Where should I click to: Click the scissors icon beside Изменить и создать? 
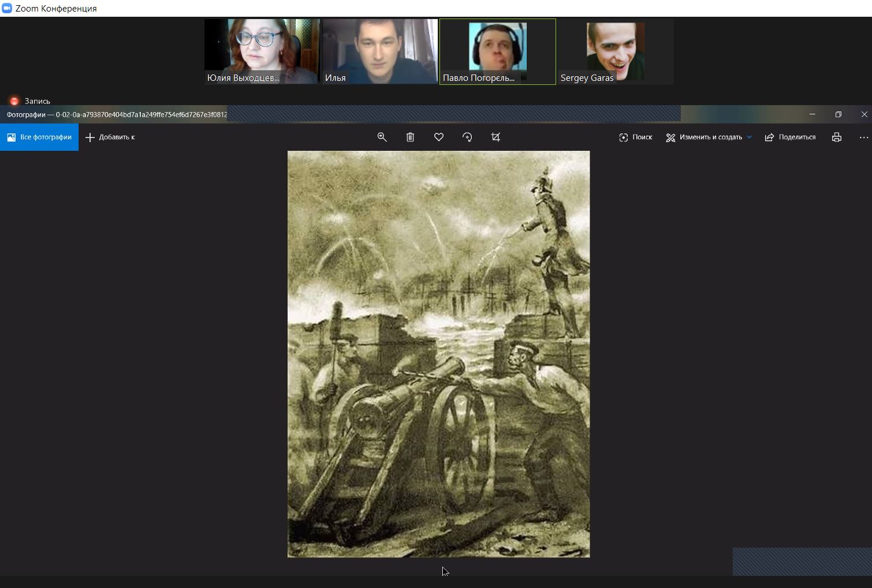point(670,137)
